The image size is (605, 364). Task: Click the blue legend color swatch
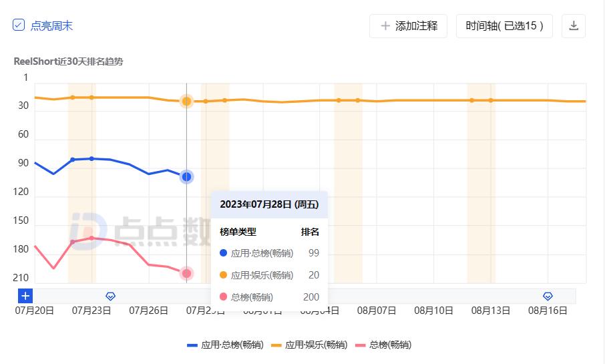pyautogui.click(x=192, y=345)
